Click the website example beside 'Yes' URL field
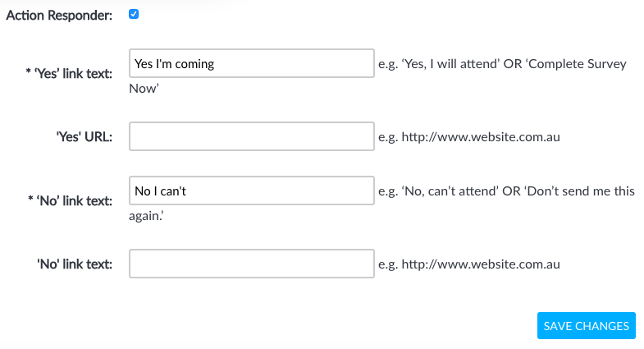This screenshot has width=644, height=349. click(x=468, y=137)
